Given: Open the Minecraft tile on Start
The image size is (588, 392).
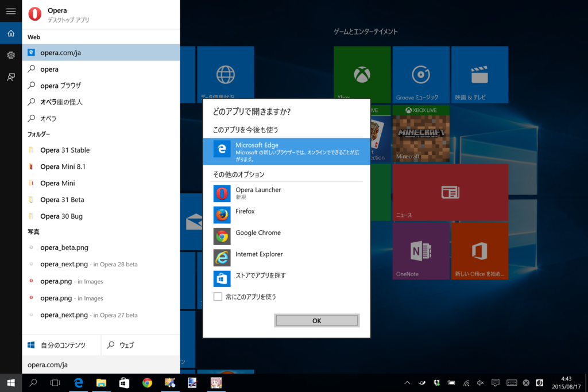Looking at the screenshot, I should coord(421,133).
